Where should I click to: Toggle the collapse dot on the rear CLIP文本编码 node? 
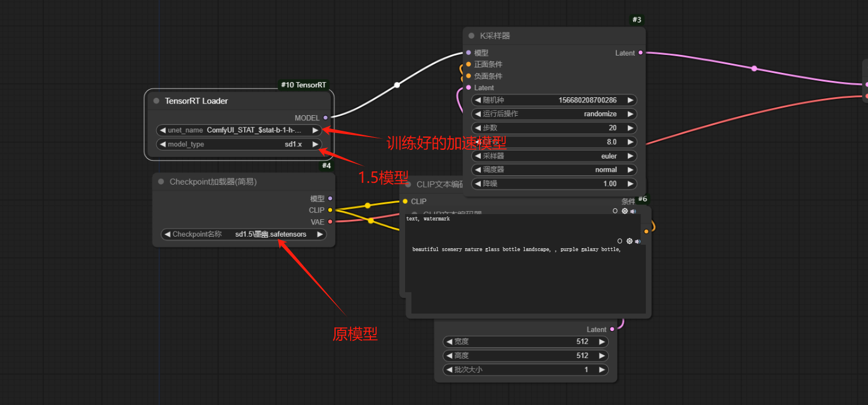[x=408, y=185]
